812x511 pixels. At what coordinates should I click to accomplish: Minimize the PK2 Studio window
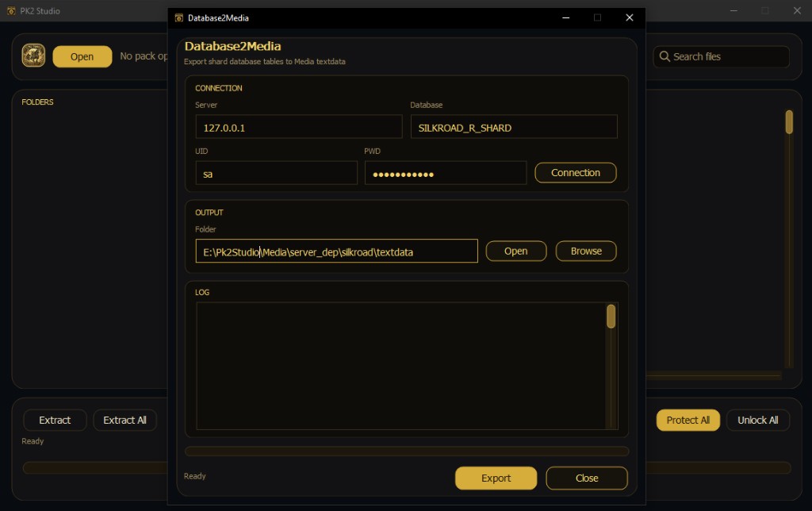[x=733, y=10]
